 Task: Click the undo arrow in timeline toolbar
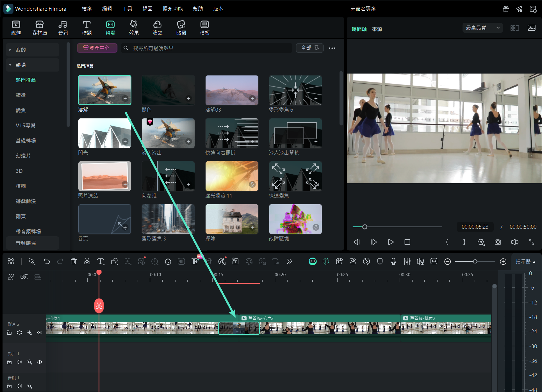(47, 262)
